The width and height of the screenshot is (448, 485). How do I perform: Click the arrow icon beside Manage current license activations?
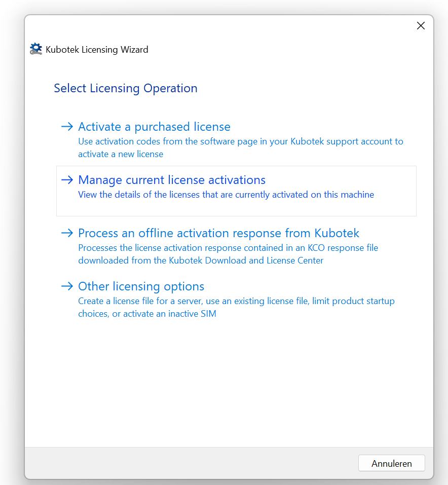click(67, 180)
